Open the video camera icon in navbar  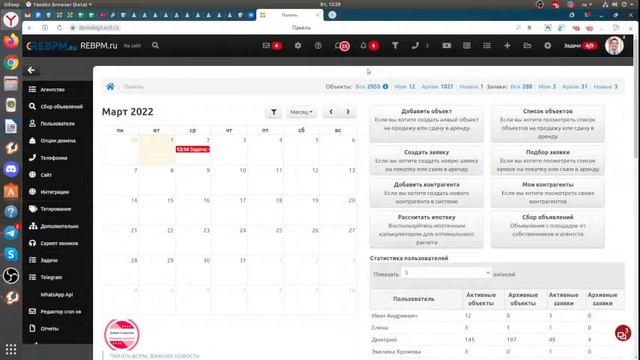447,46
